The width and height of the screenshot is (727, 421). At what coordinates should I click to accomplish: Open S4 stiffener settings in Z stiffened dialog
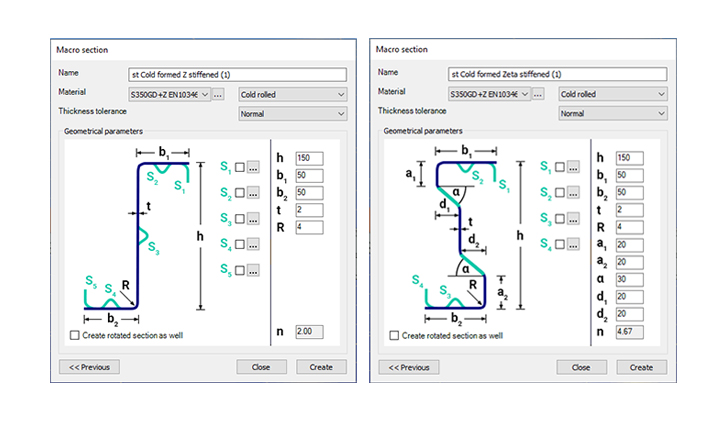point(253,245)
